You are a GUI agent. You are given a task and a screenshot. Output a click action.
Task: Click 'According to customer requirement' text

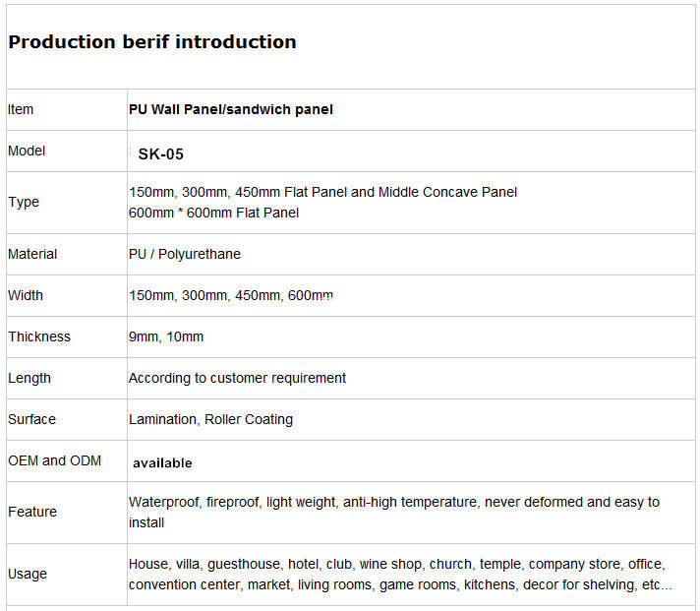click(237, 378)
